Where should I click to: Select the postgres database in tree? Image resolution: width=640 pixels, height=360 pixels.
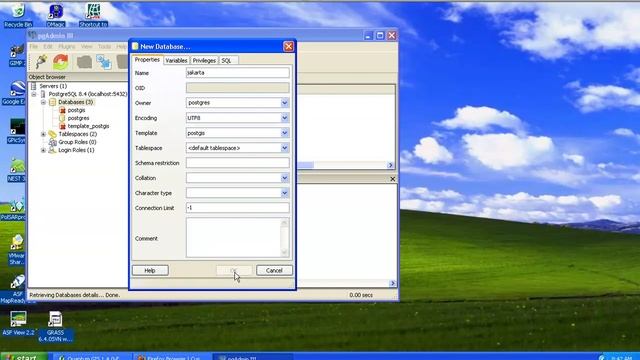(x=78, y=118)
